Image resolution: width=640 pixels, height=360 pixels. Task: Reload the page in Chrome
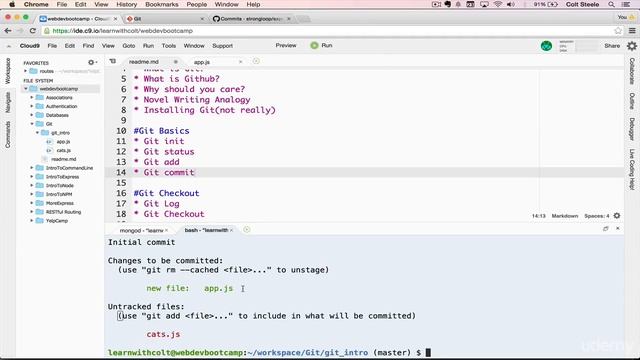(x=33, y=31)
